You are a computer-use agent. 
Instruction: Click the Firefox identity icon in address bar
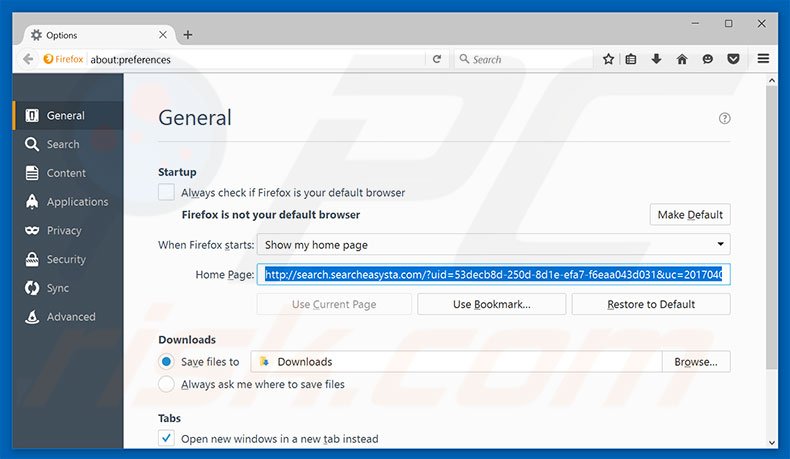pos(48,59)
